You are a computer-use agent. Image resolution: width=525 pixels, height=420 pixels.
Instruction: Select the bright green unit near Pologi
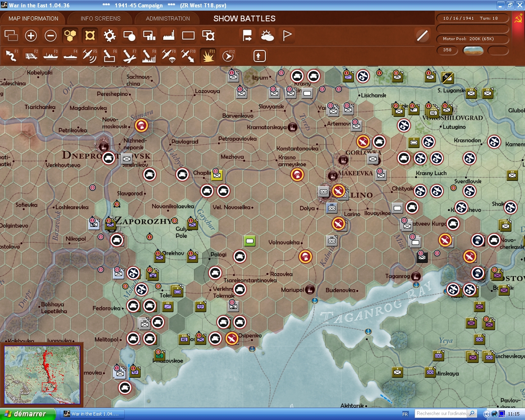pos(250,241)
